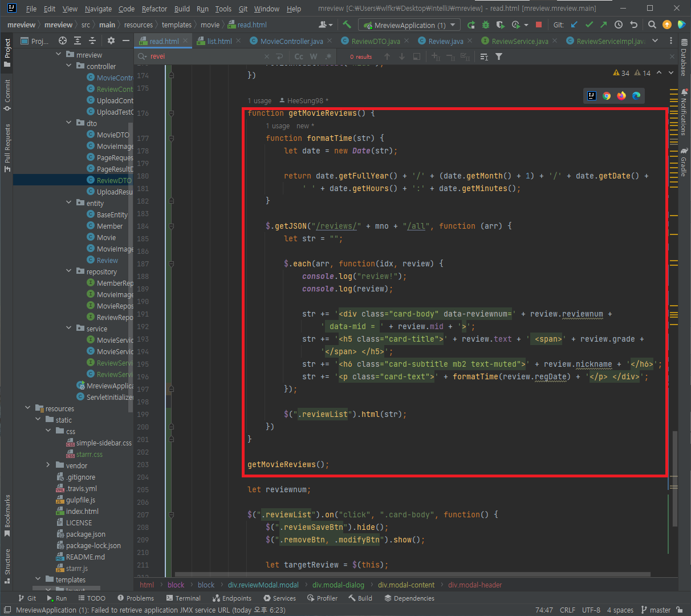Click Git Update Project arrow
This screenshot has width=691, height=616.
tap(574, 25)
